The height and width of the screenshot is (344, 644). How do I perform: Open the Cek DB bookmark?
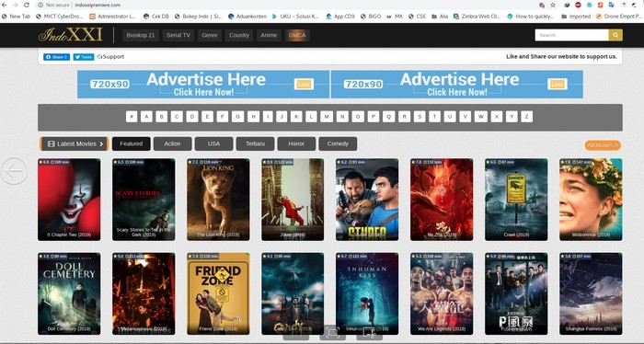pos(156,17)
